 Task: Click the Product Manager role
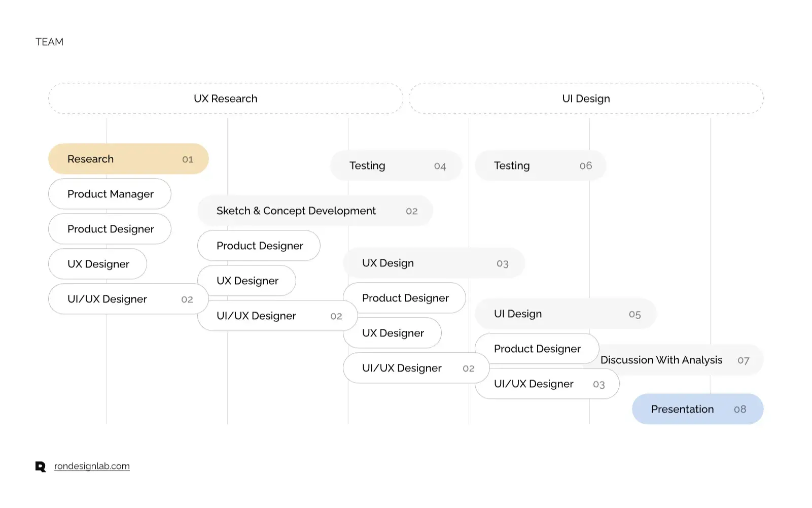tap(110, 194)
